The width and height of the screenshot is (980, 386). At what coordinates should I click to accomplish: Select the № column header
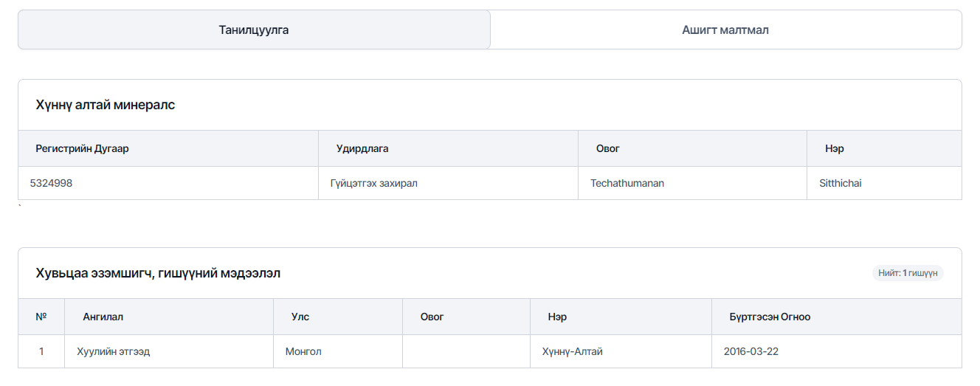click(x=41, y=317)
